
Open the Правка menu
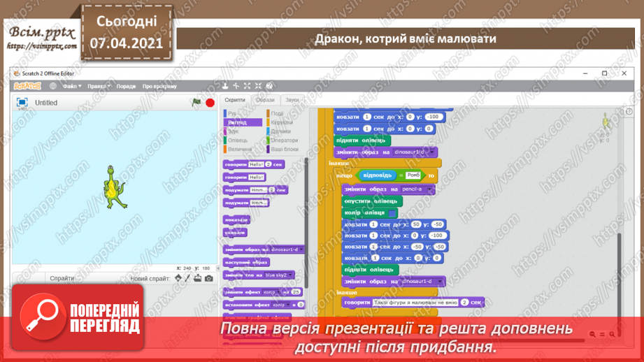(x=99, y=86)
